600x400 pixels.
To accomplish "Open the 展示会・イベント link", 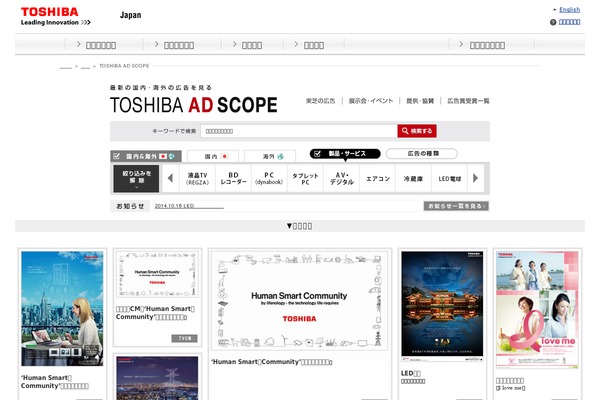I will [370, 101].
